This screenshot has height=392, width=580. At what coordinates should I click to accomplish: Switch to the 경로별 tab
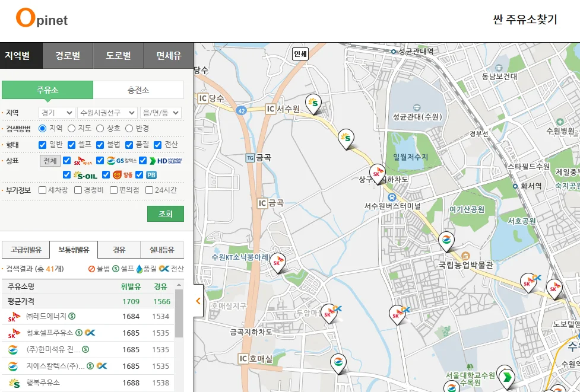[68, 55]
